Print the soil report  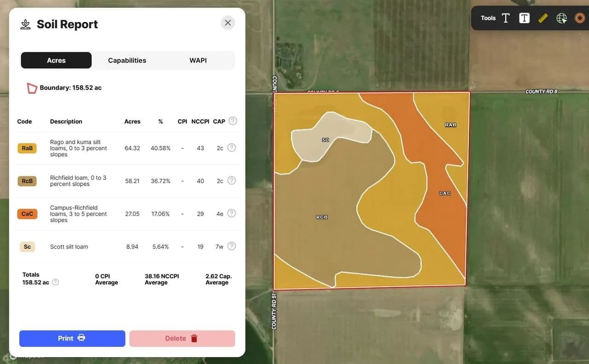72,338
